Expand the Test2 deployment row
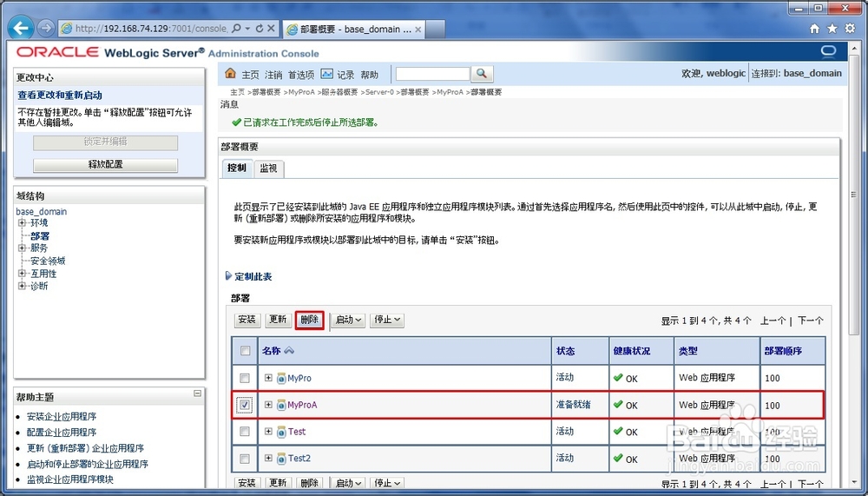868x496 pixels. [268, 458]
